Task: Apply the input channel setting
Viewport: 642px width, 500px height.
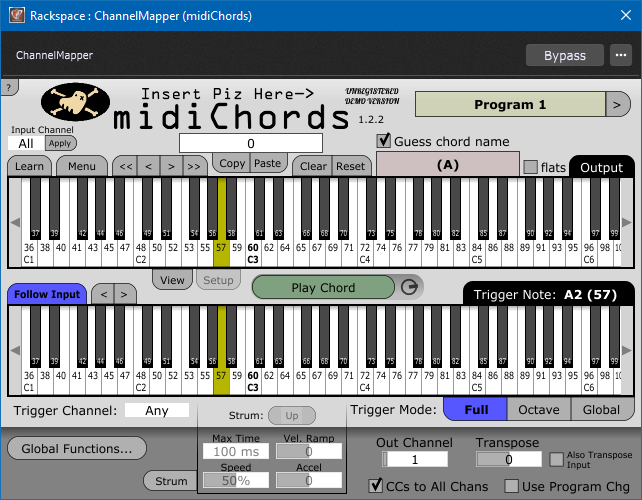Action: 60,143
